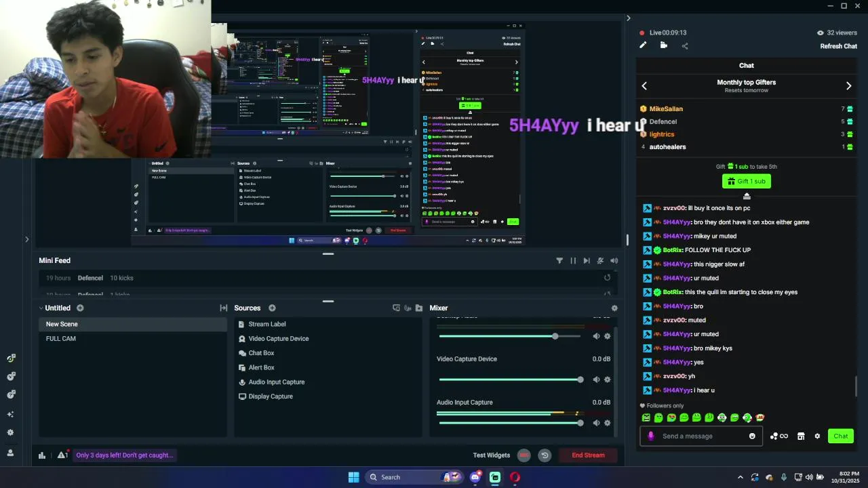Show hidden system tray icons chevron
The width and height of the screenshot is (868, 488).
coord(741,477)
